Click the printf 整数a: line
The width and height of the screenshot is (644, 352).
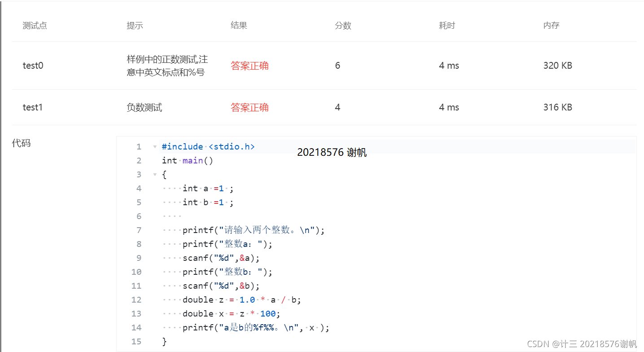(228, 244)
